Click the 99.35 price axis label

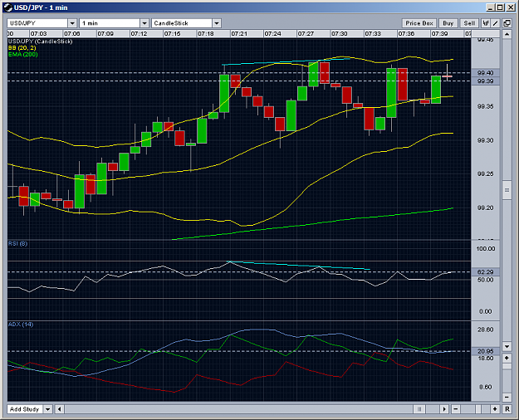click(486, 106)
